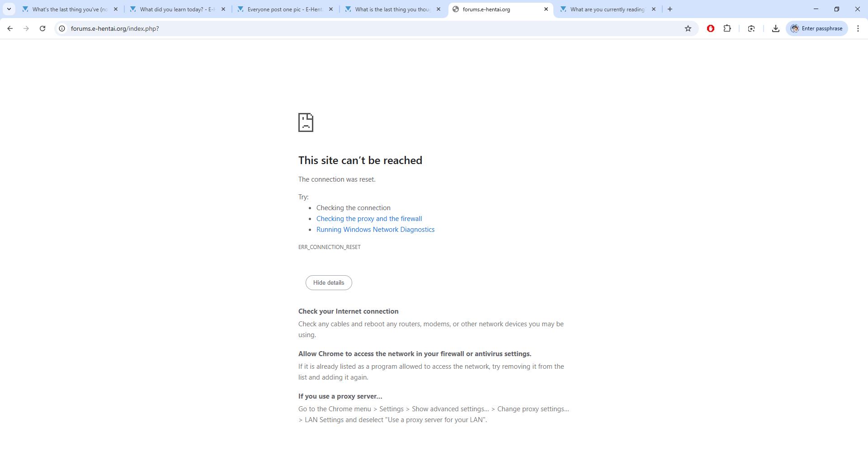View site information icon in address bar
The width and height of the screenshot is (868, 470).
point(62,28)
